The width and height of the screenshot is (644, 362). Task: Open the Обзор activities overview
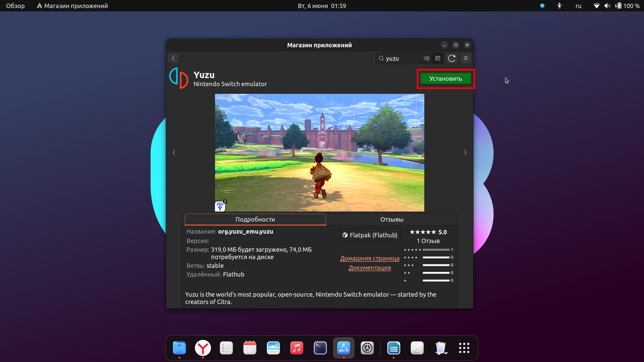15,6
